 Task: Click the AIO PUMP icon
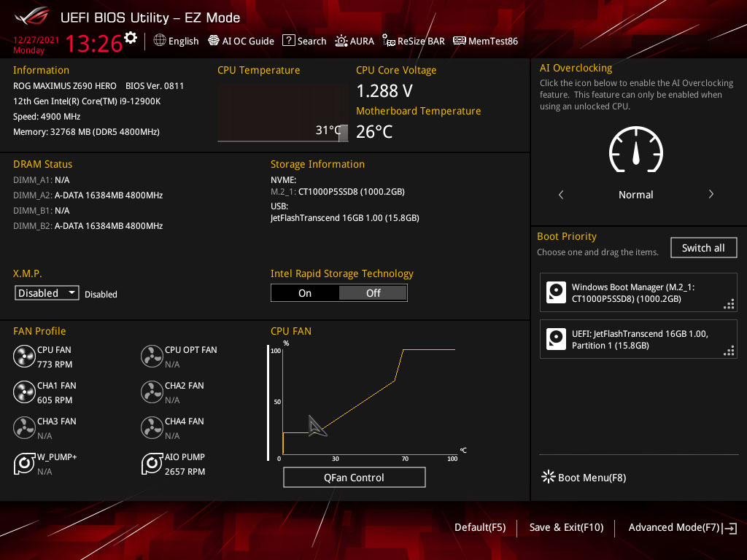(152, 464)
